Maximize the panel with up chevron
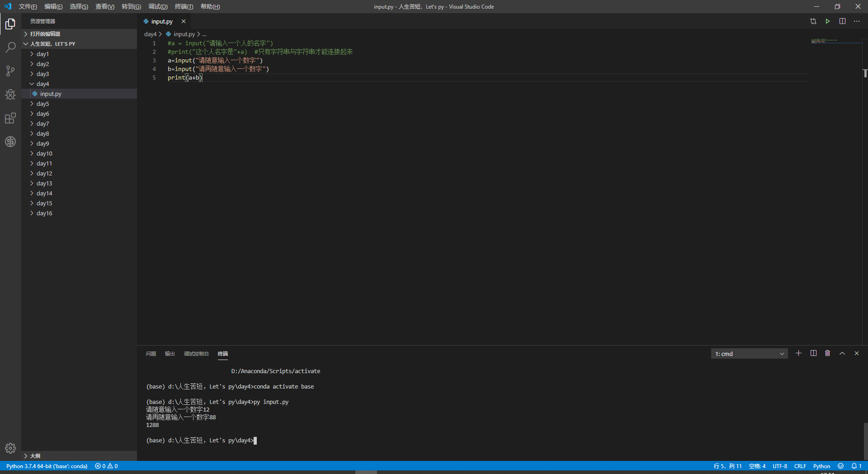The image size is (868, 474). (842, 353)
